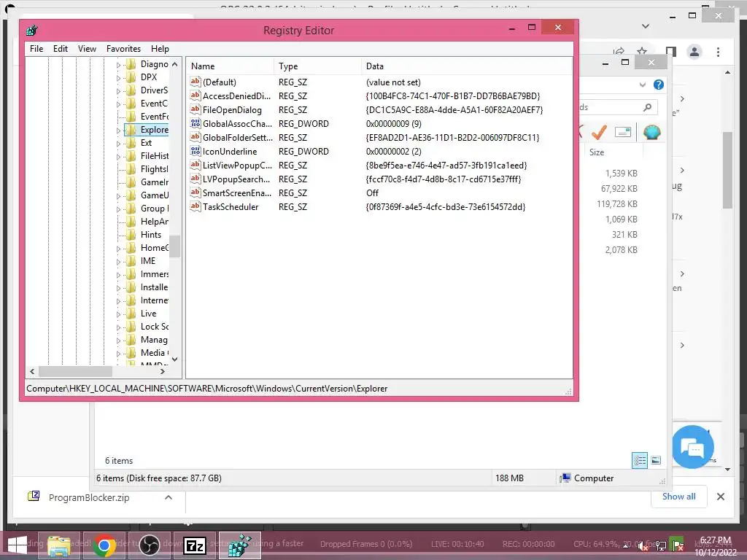Select the Interne key in tree
Image resolution: width=747 pixels, height=560 pixels.
click(154, 300)
